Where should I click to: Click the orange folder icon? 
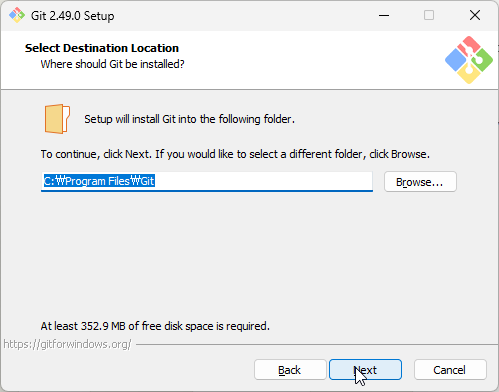pos(57,119)
